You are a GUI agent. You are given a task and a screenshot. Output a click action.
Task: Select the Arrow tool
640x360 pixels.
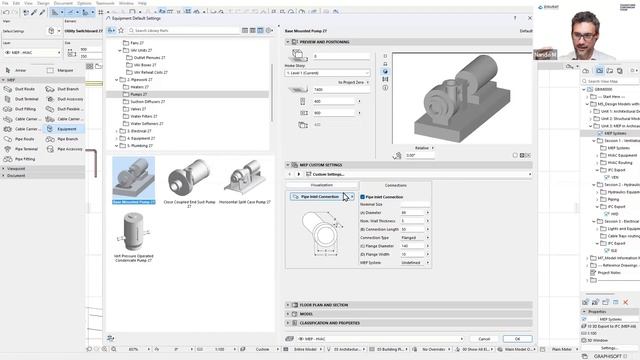pos(16,70)
